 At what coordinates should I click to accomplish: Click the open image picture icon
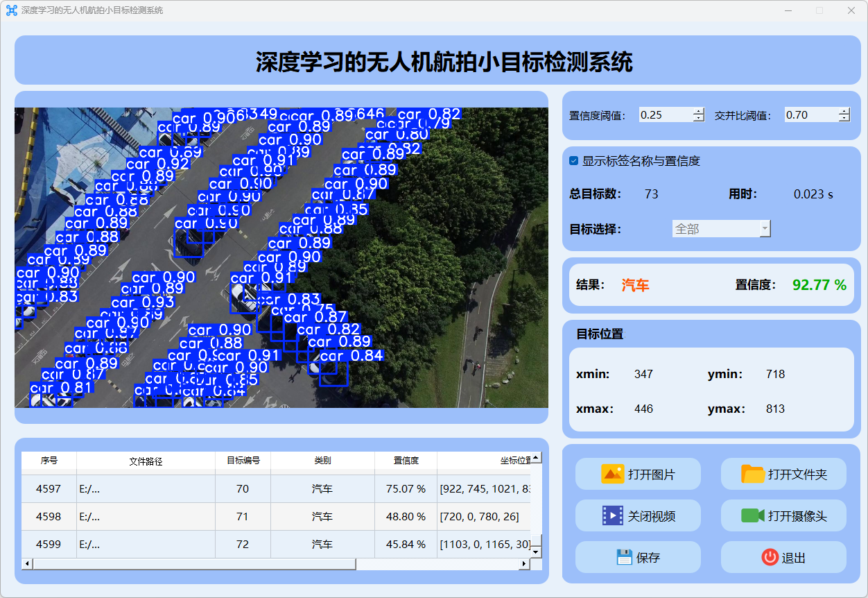tap(613, 475)
